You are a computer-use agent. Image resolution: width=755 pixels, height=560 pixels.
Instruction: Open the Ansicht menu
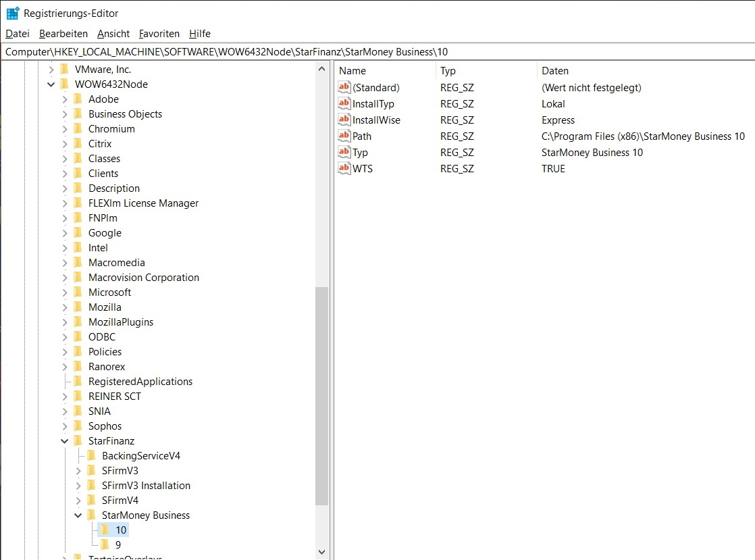pyautogui.click(x=113, y=34)
